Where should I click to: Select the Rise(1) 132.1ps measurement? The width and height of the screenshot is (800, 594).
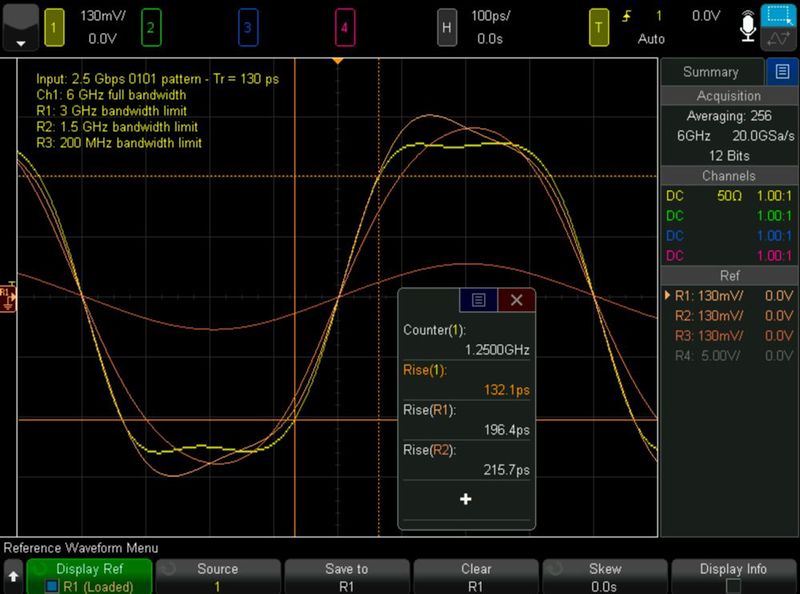tap(466, 380)
